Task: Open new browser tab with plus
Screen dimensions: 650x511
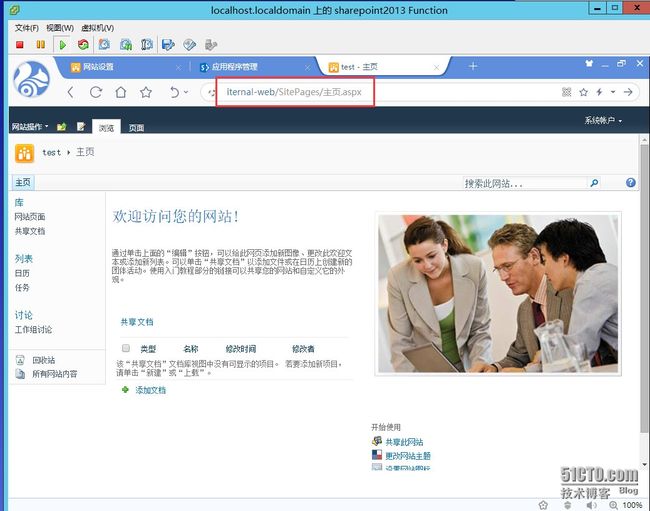Action: 473,66
